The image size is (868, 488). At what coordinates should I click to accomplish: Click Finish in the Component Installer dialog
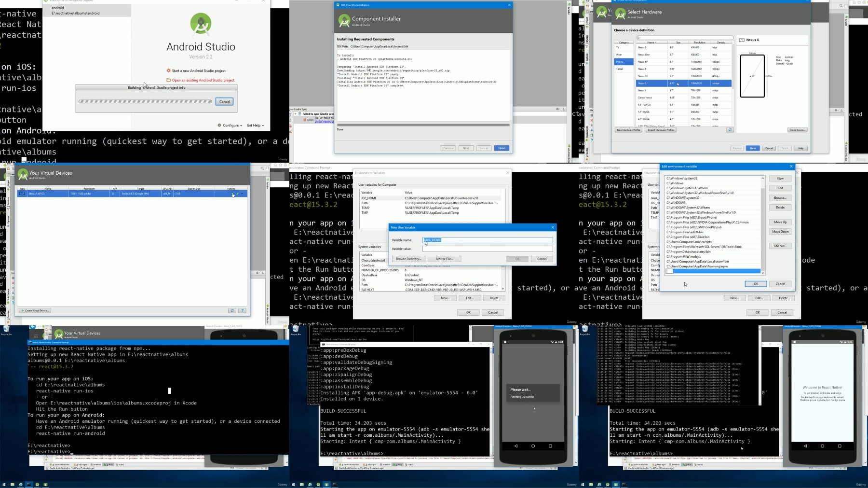(x=502, y=148)
